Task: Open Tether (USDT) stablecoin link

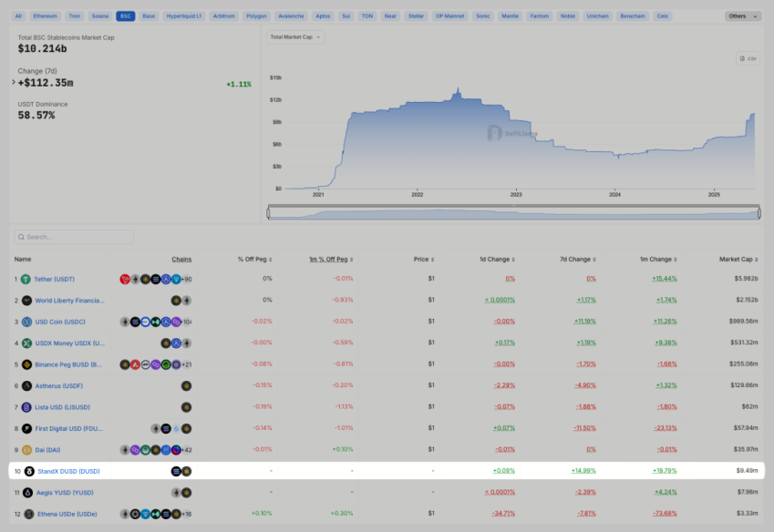Action: [x=55, y=279]
